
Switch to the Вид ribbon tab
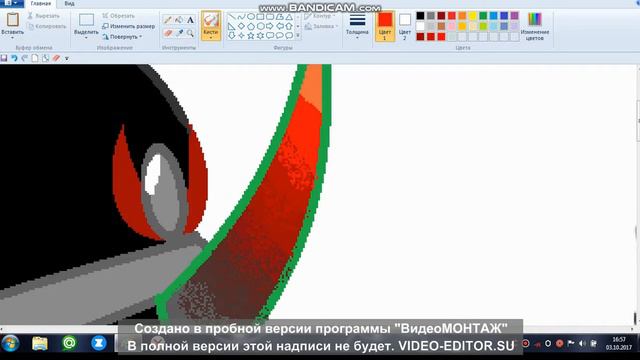click(x=69, y=3)
